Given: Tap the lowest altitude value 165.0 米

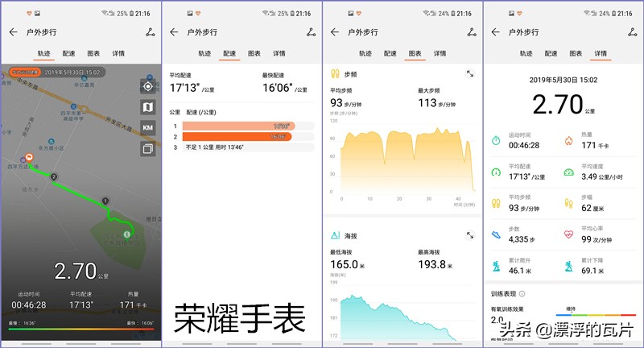Looking at the screenshot, I should (348, 264).
